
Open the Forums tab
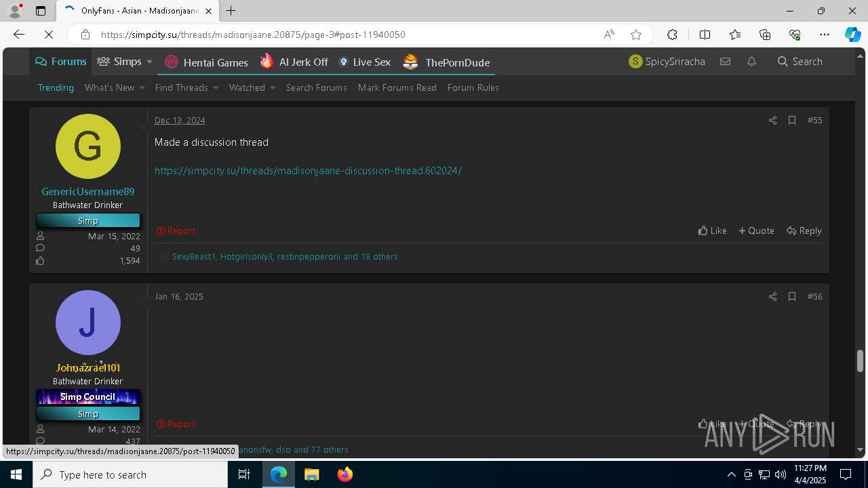(60, 62)
